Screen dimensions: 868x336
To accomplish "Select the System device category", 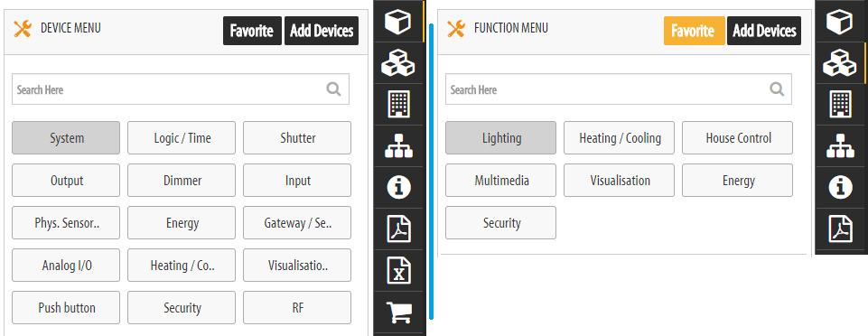I will pyautogui.click(x=66, y=138).
